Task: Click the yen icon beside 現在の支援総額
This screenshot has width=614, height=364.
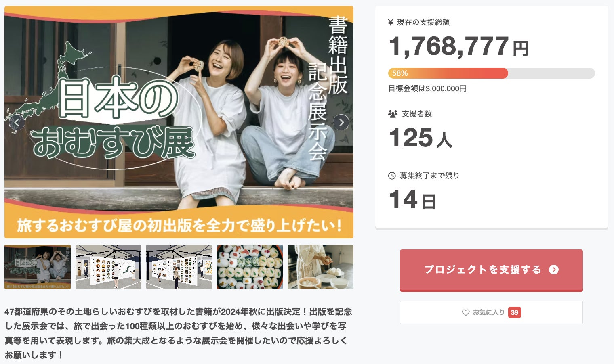Action: [391, 23]
